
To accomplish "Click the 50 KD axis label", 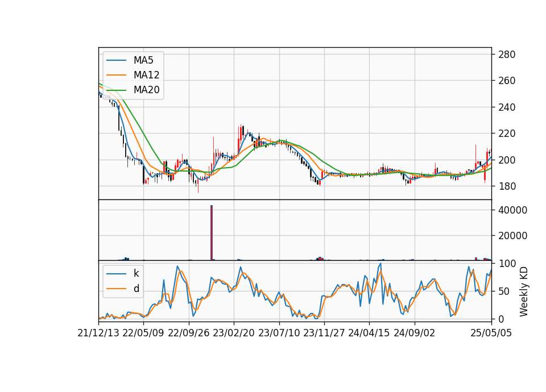I will point(504,291).
